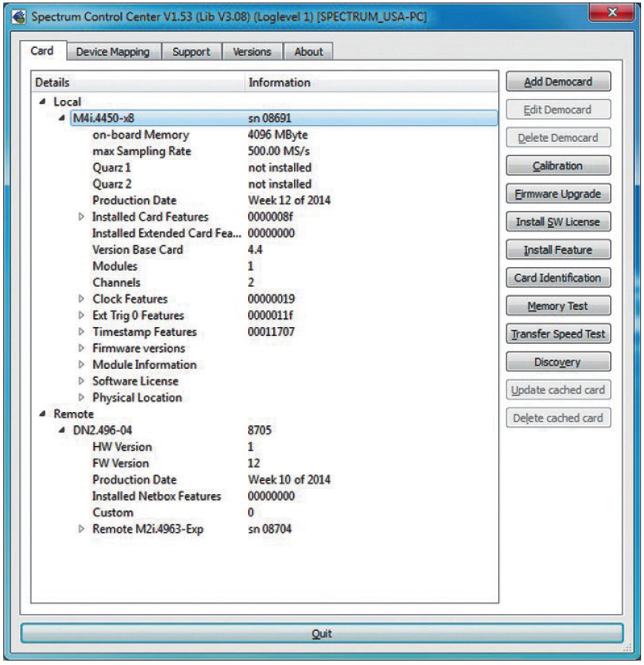
Task: Click the '4096 MByte' memory value
Action: click(x=278, y=135)
